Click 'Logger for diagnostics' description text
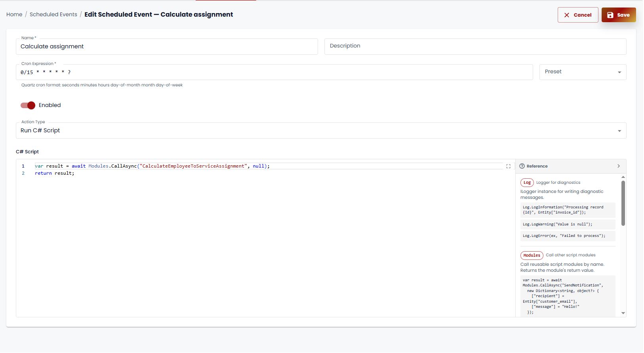Screen dimensions: 644x353 558,183
